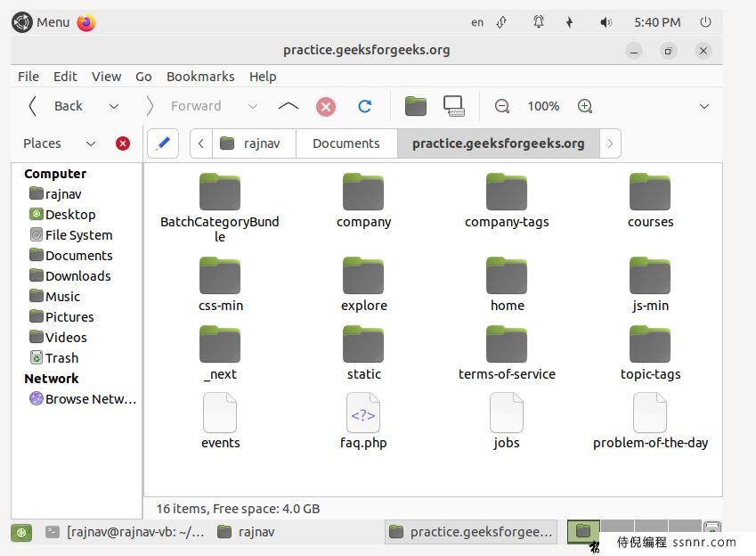Open the Bookmarks menu
The width and height of the screenshot is (756, 556).
pos(200,77)
